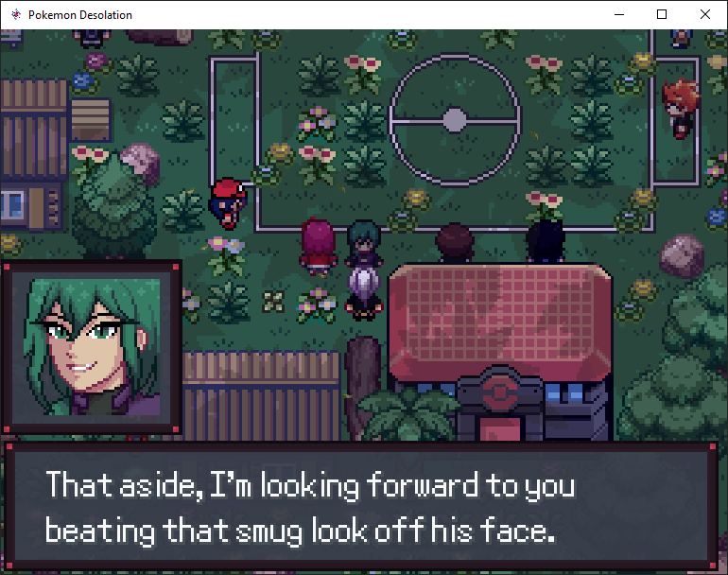Click the grey boulder by the trees
Image resolution: width=728 pixels, height=575 pixels.
[682, 255]
